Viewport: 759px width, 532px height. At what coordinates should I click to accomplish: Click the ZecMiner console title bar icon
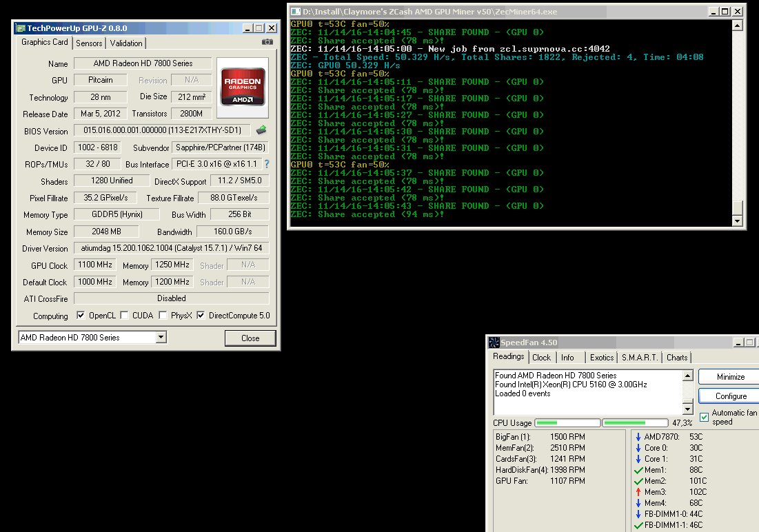(296, 11)
